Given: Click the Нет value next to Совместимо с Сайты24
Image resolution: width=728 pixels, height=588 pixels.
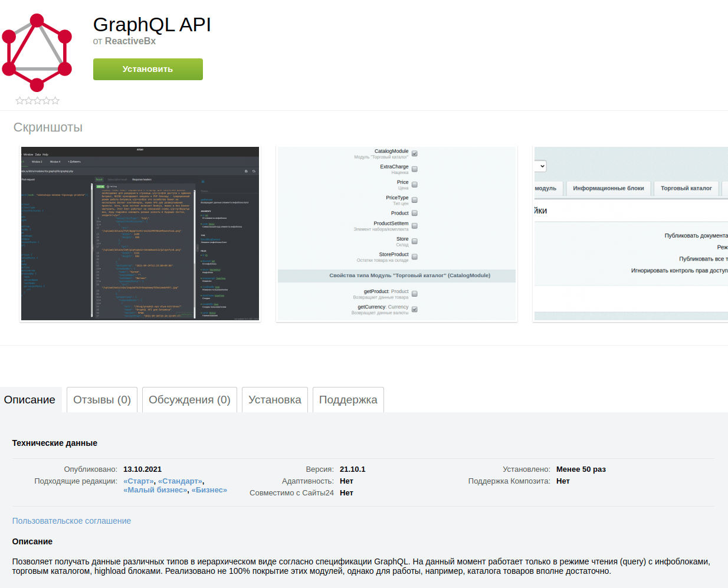Looking at the screenshot, I should click(346, 493).
